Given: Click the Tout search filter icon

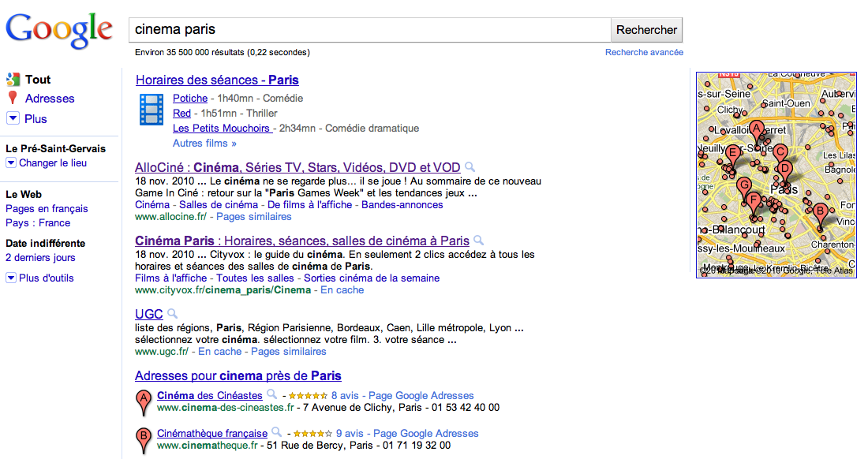Looking at the screenshot, I should click(13, 80).
